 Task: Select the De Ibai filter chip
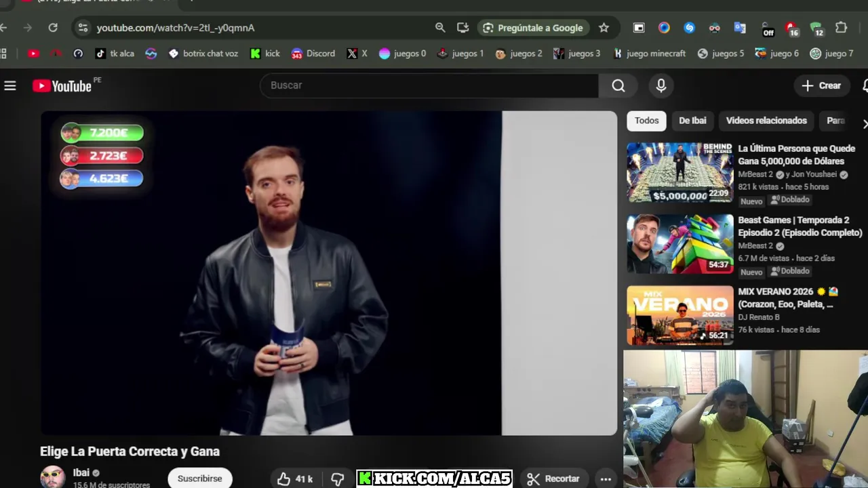[692, 121]
